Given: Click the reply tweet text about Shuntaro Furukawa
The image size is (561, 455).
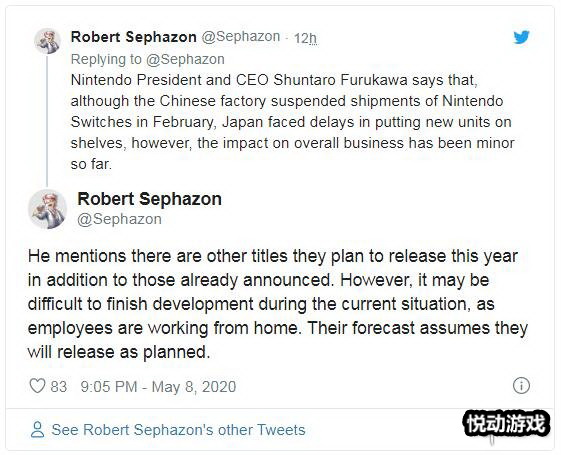Looking at the screenshot, I should click(x=292, y=122).
